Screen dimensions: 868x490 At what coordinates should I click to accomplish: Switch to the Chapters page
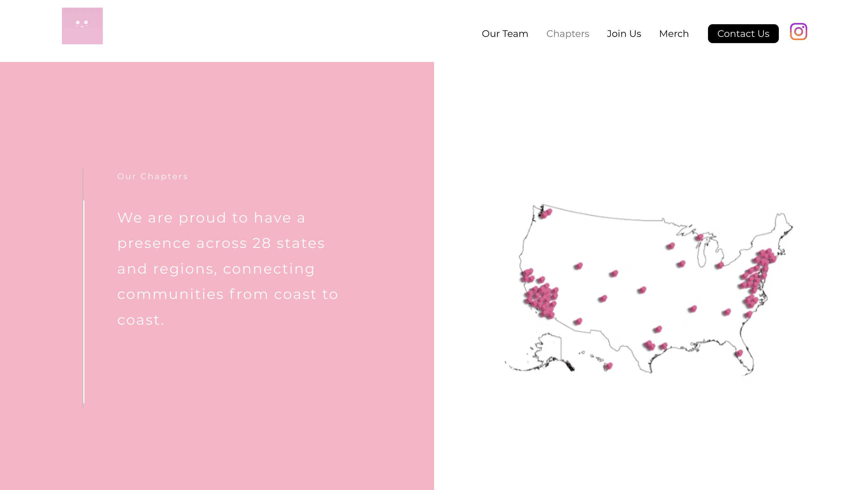click(x=567, y=33)
